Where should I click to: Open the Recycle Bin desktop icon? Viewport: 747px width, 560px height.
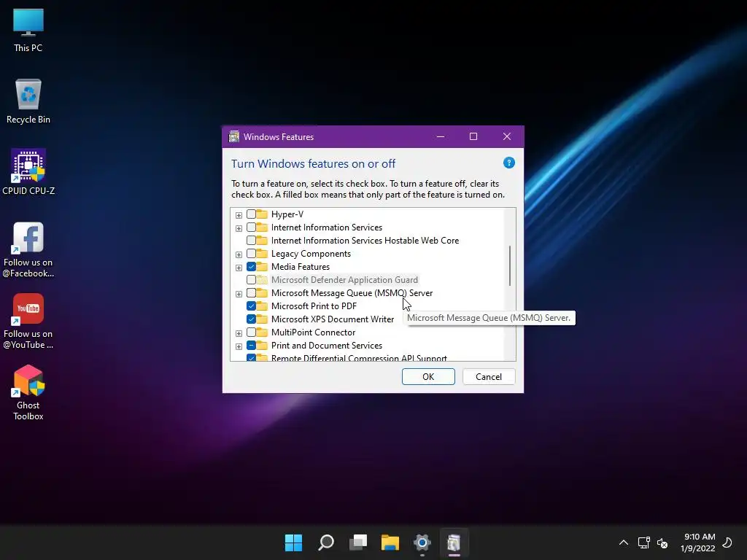[x=28, y=101]
